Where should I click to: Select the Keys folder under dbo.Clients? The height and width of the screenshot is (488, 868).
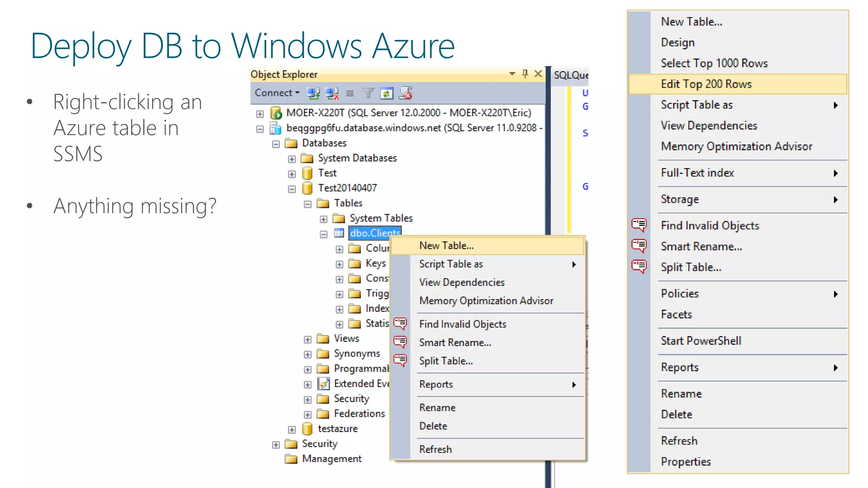pos(376,263)
